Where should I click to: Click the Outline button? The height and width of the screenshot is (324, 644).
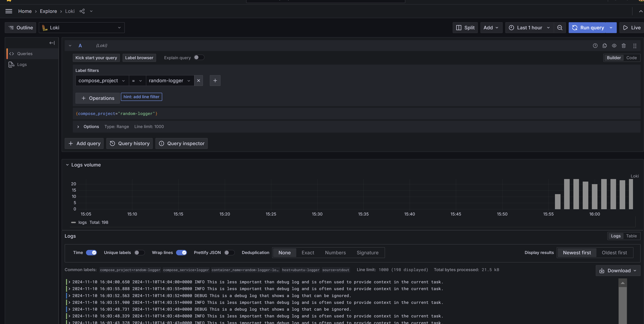click(20, 27)
